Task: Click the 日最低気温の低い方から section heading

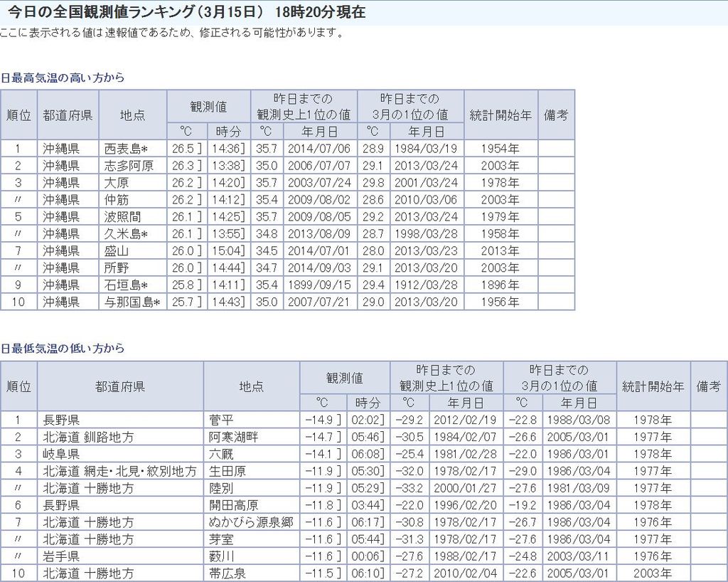Action: click(x=63, y=349)
